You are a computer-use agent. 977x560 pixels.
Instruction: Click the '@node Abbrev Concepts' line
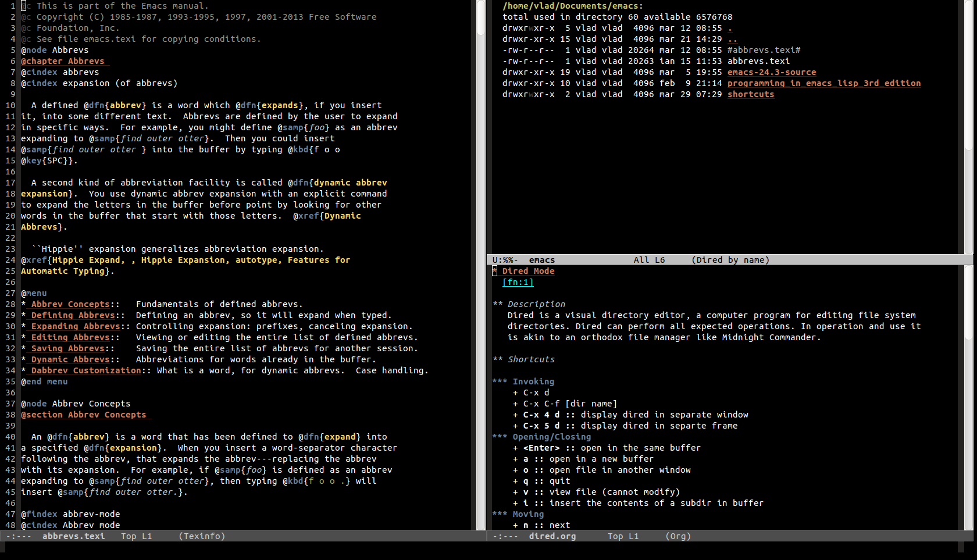point(76,404)
